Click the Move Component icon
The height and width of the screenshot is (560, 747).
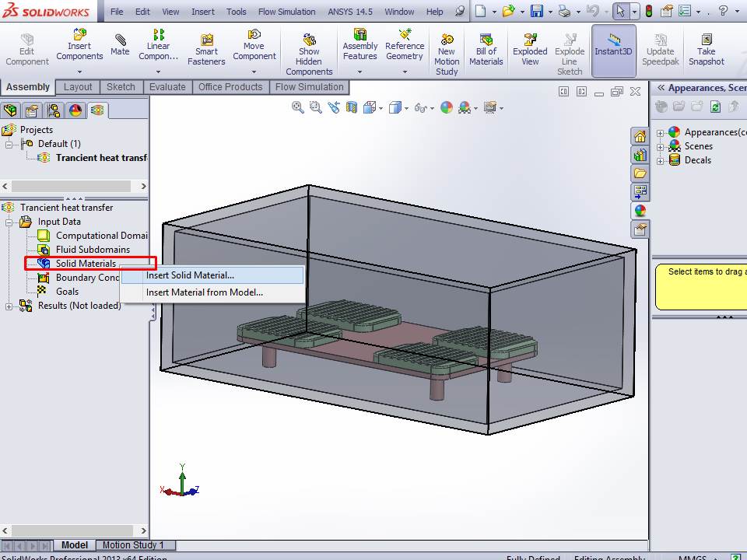tap(254, 36)
